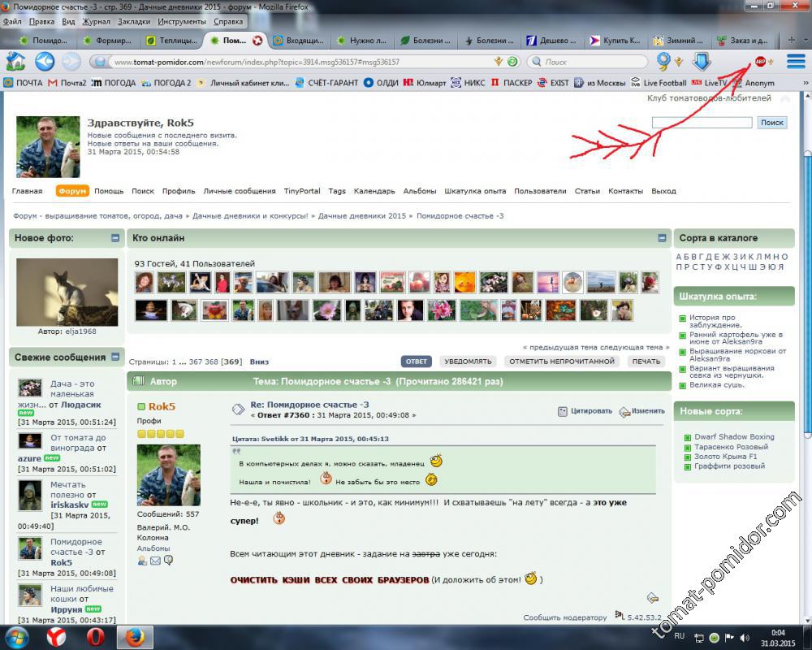
Task: Click the forum search input field
Action: pyautogui.click(x=702, y=123)
